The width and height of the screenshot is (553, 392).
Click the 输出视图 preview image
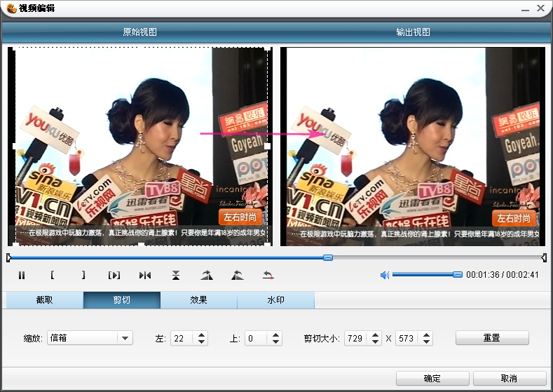point(413,147)
